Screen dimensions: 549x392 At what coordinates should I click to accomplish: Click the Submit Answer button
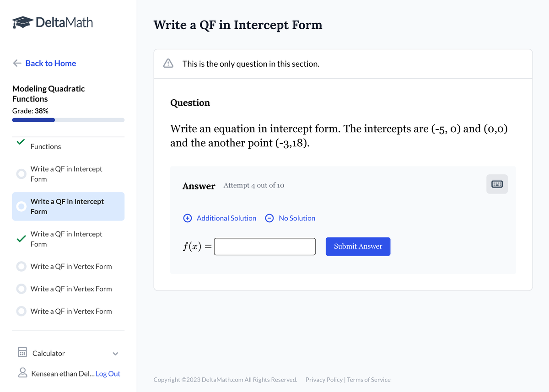[x=358, y=246]
